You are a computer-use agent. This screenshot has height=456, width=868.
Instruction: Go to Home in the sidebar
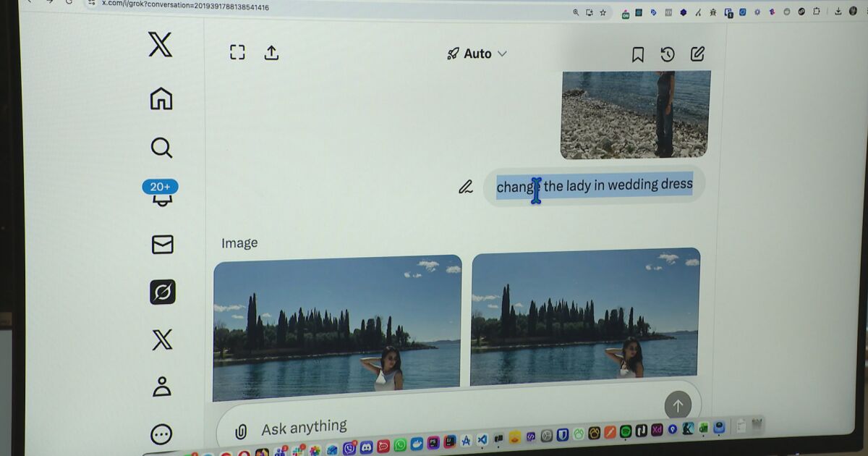[161, 98]
